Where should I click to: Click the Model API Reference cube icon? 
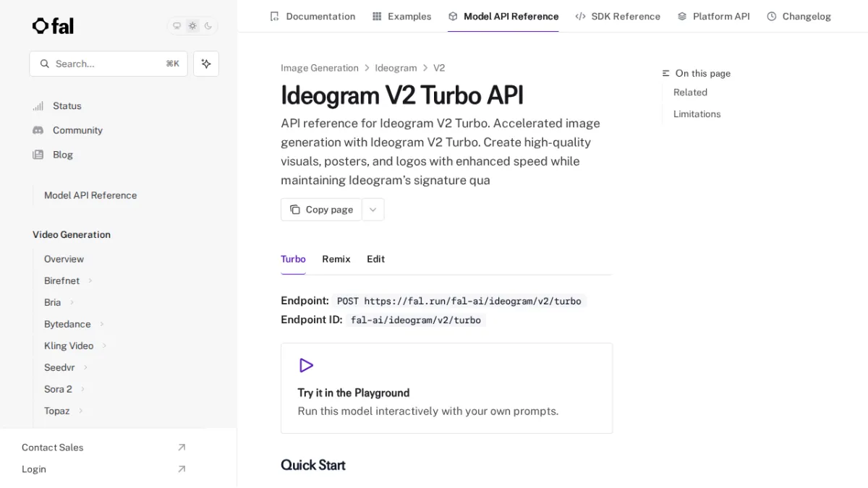tap(453, 16)
